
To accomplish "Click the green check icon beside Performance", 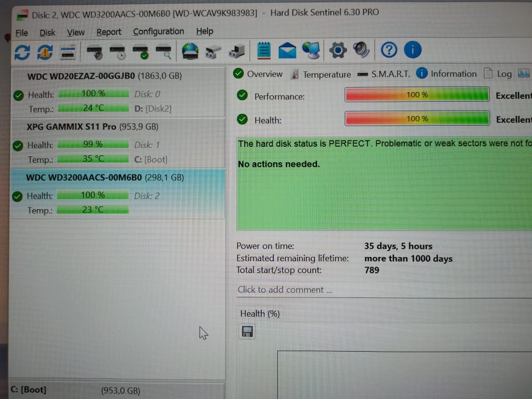I will [x=242, y=95].
